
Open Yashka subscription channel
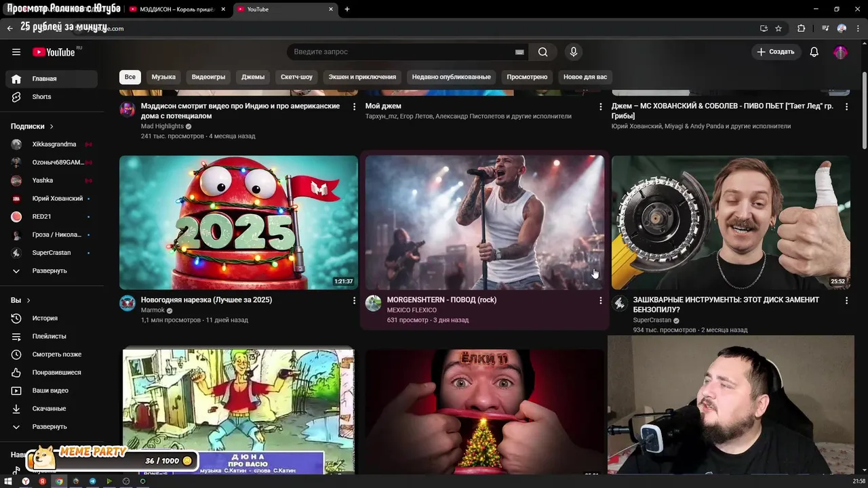[x=52, y=180]
